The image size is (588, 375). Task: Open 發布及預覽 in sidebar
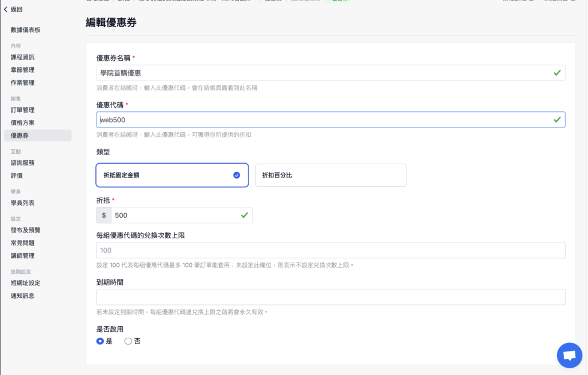25,231
